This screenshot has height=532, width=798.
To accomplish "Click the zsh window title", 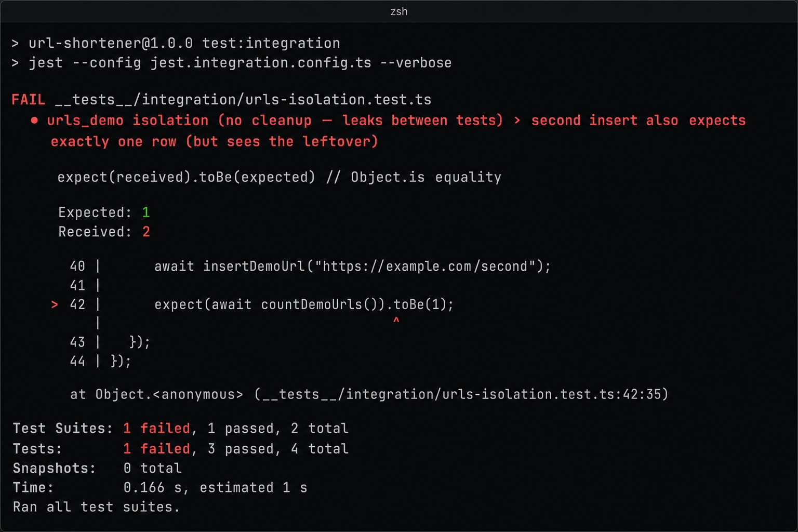I will coord(398,11).
